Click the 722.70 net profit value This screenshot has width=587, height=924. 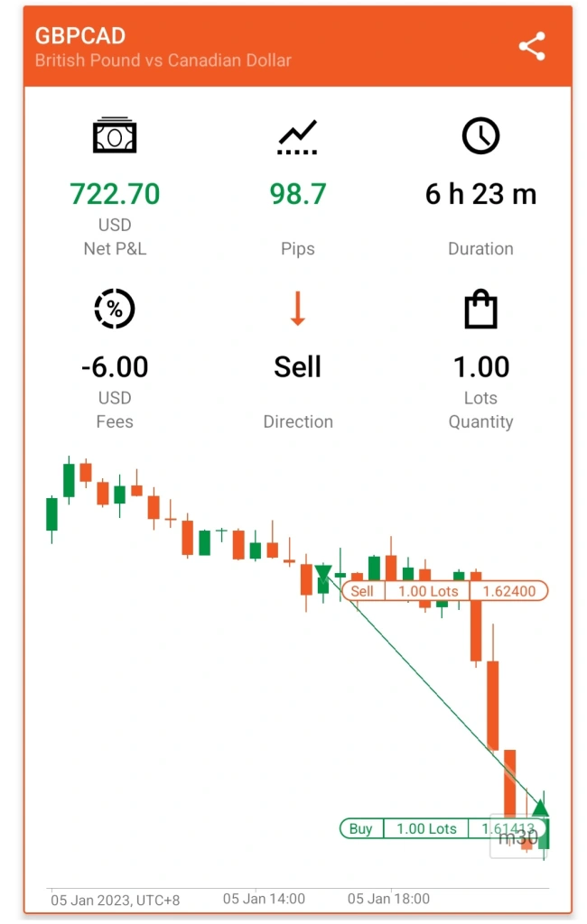115,194
